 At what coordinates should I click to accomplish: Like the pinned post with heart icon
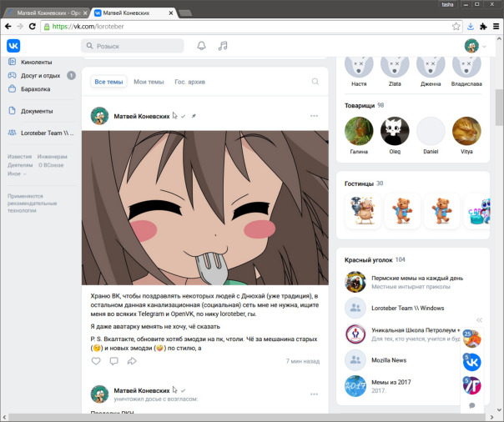pos(96,361)
